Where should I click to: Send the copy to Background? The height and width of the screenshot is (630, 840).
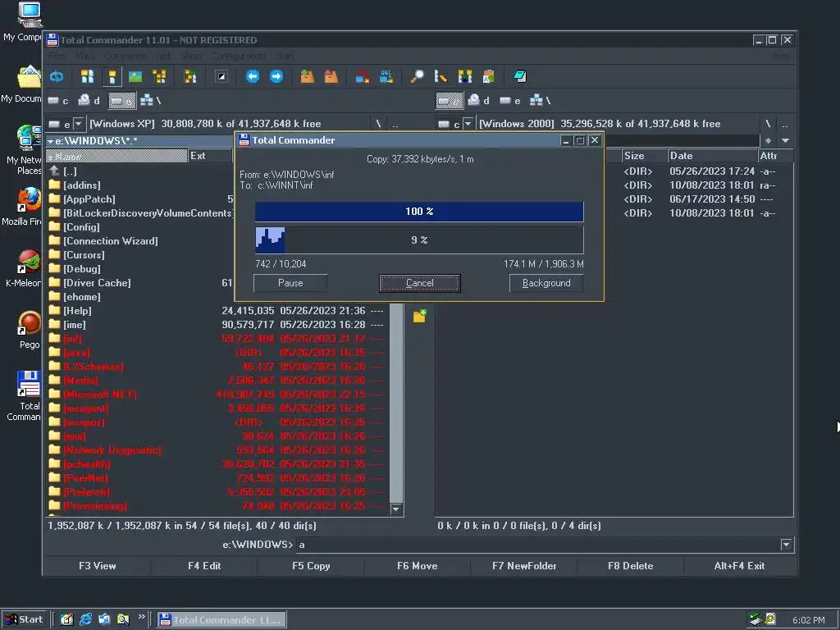tap(546, 283)
